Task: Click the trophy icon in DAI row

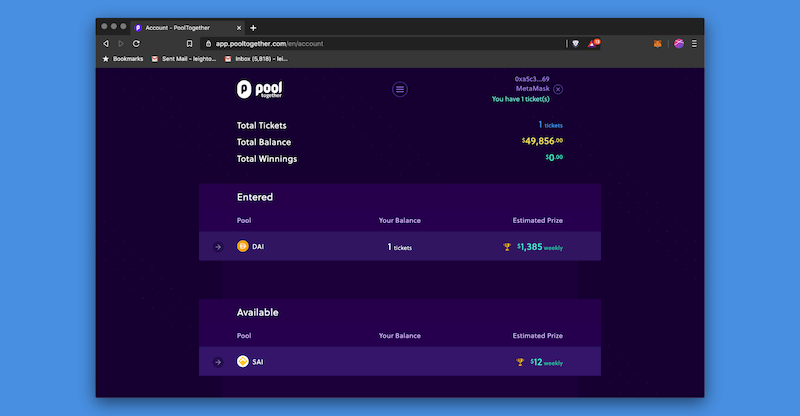Action: [x=507, y=246]
